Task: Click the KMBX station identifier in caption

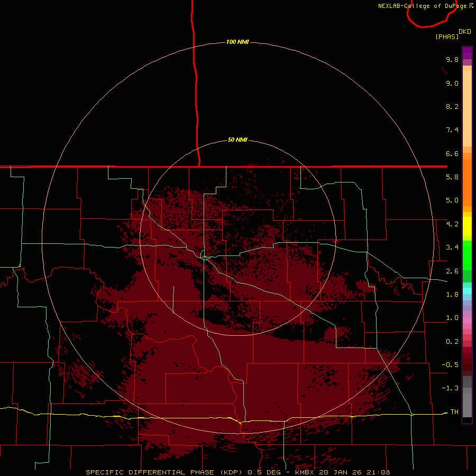Action: click(305, 472)
